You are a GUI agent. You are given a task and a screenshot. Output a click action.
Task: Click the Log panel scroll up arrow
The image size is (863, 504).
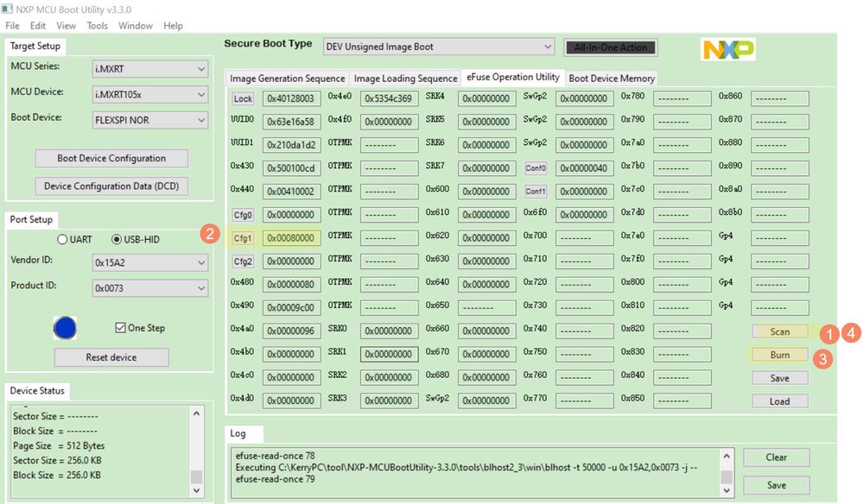[x=727, y=457]
